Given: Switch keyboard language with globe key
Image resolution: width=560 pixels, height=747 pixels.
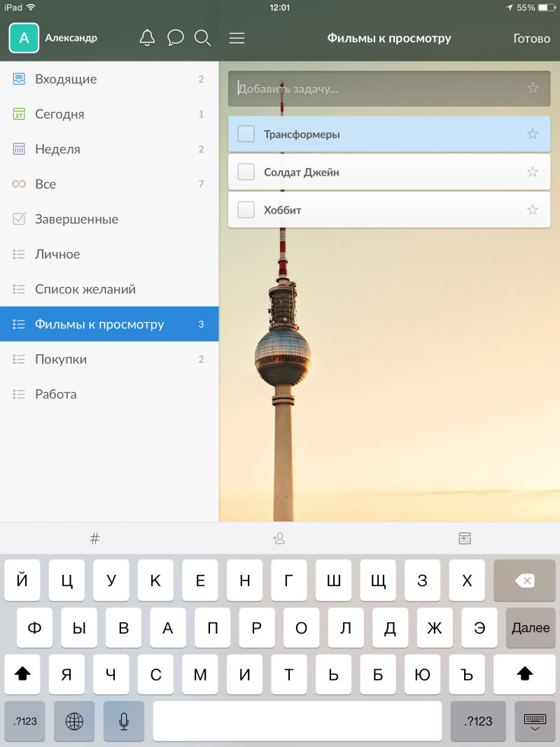Looking at the screenshot, I should click(x=74, y=721).
